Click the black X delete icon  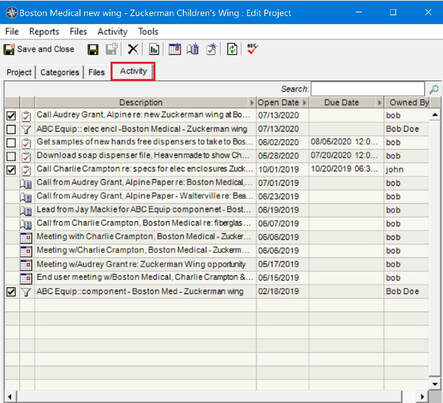click(133, 49)
